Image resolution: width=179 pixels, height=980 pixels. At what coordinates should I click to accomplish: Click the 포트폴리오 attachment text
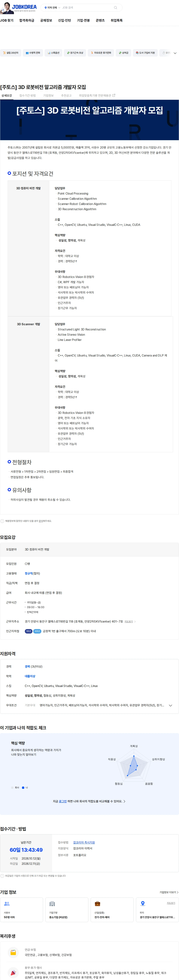point(80,855)
